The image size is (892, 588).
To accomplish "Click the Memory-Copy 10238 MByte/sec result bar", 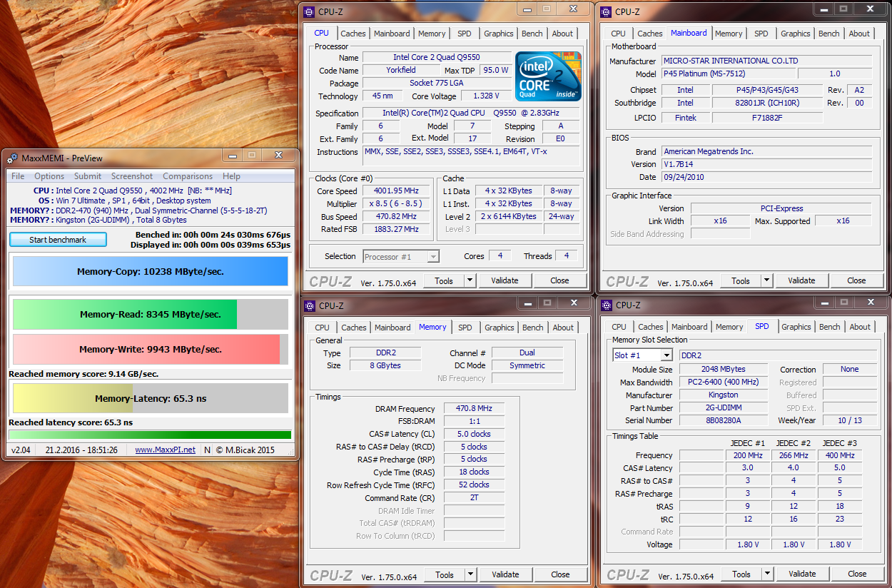I will pyautogui.click(x=151, y=271).
